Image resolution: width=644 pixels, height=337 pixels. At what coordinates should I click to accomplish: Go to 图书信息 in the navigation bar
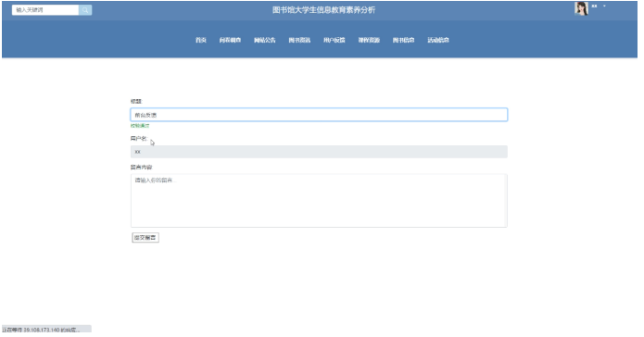(403, 40)
